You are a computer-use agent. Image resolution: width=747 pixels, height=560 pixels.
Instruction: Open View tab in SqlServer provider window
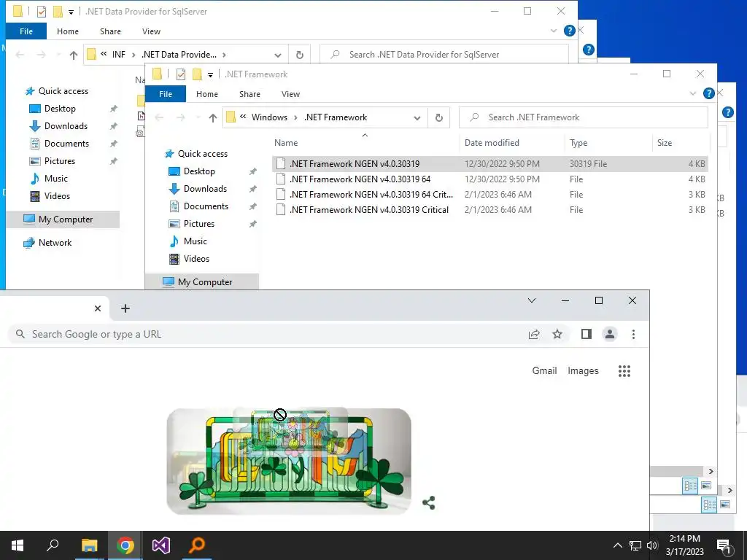(151, 31)
